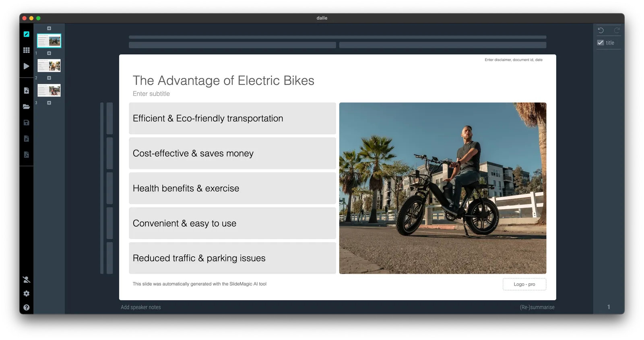Screen dimensions: 644x340
Task: Click the automatically generated footer text
Action: pos(200,284)
